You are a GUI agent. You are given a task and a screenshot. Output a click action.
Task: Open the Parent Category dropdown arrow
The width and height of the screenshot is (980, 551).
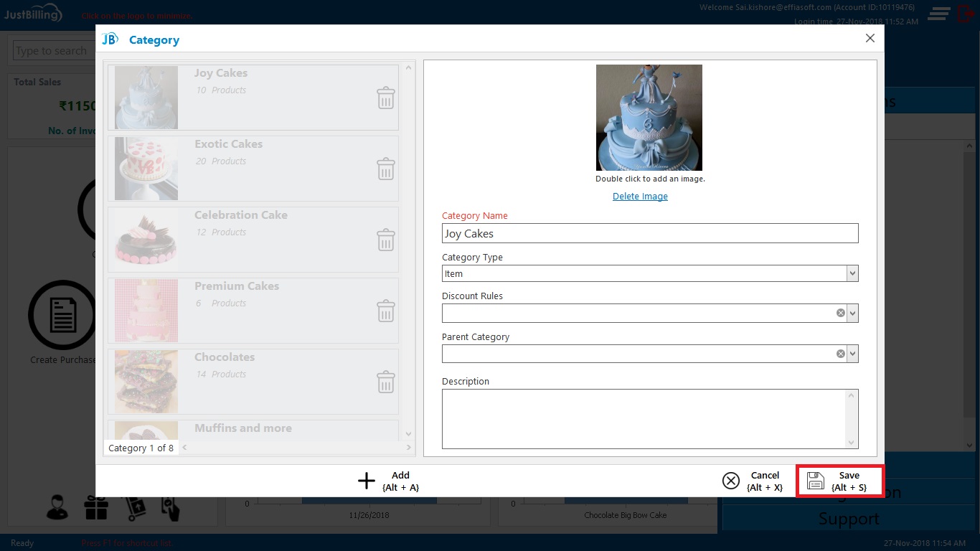[852, 354]
